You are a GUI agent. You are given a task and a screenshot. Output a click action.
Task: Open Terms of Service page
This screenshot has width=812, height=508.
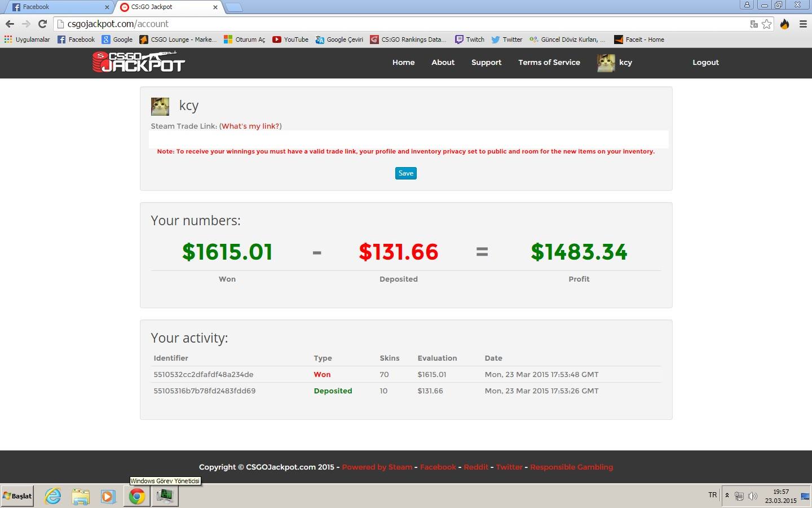[549, 63]
